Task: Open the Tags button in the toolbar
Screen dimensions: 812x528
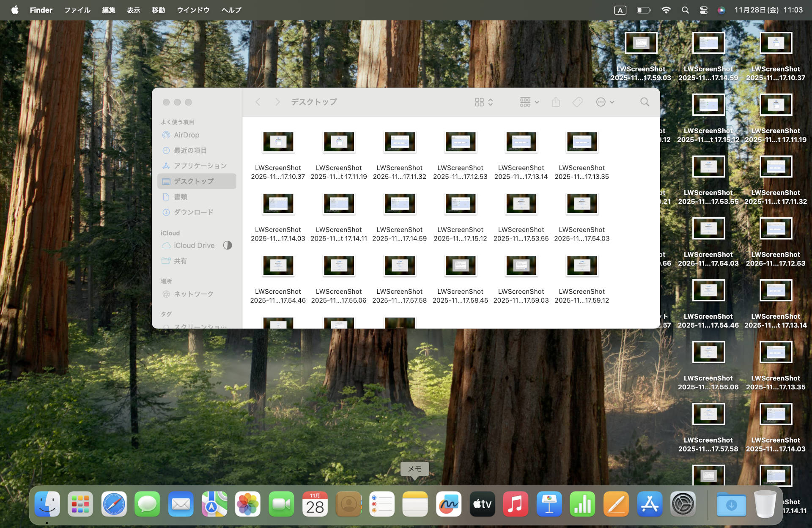Action: pos(576,101)
